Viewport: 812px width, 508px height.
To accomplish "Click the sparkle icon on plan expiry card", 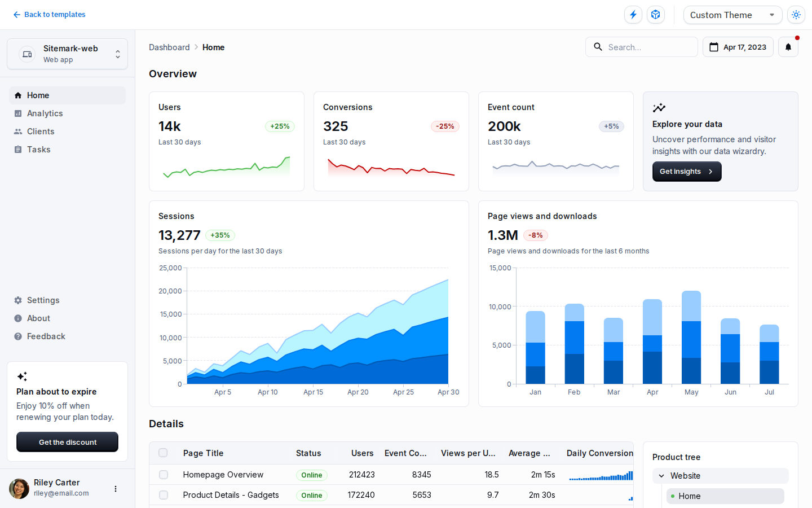I will 22,376.
